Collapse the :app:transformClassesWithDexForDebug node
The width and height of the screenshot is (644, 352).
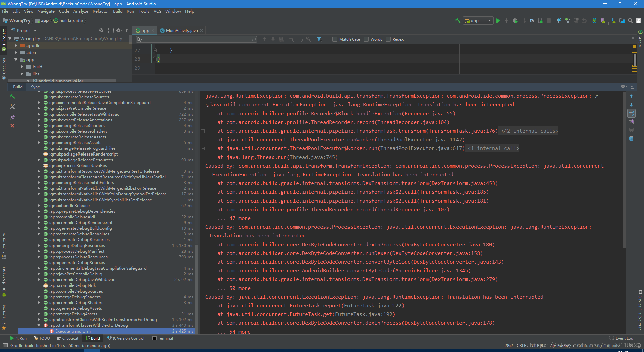point(39,325)
